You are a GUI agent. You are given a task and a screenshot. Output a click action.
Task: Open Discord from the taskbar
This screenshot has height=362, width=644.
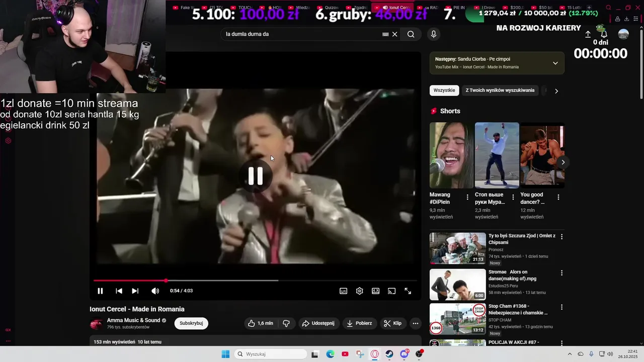click(x=404, y=354)
